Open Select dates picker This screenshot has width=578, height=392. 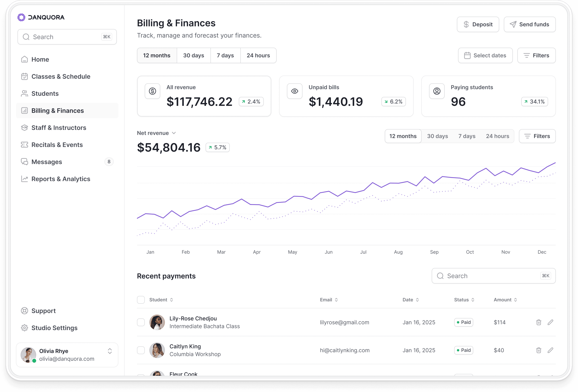tap(485, 55)
